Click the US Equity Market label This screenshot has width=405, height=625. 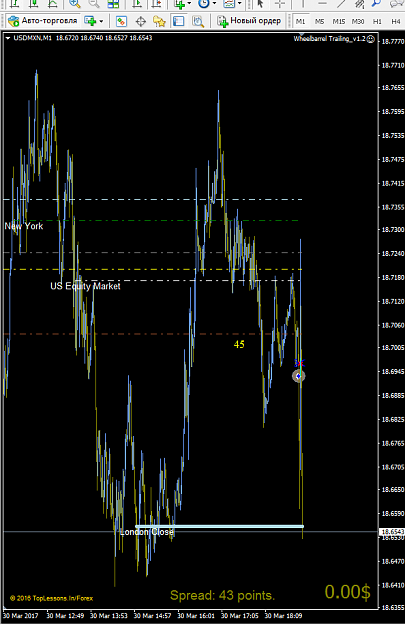(85, 286)
